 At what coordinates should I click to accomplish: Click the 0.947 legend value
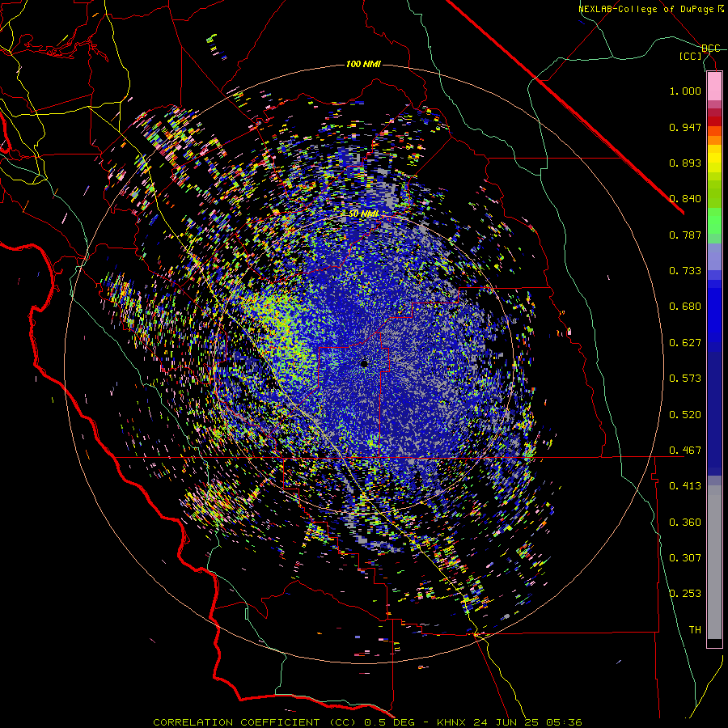(685, 127)
